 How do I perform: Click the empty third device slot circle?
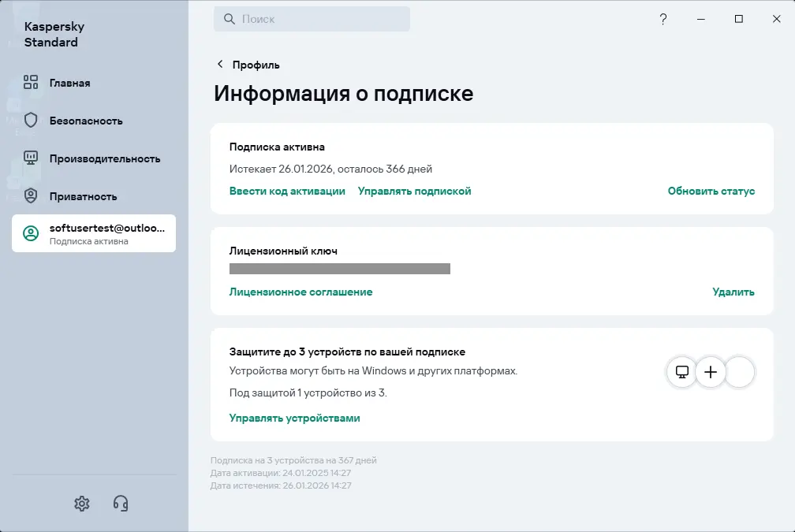(739, 372)
